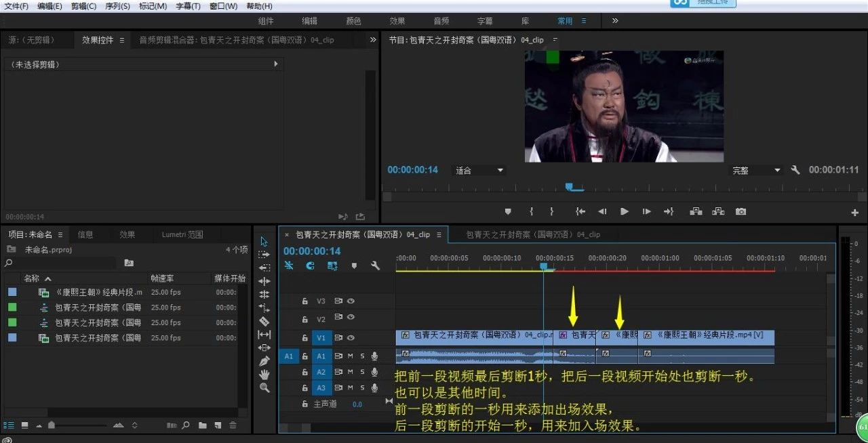Switch to the 信息 tab
The image size is (868, 443).
click(x=85, y=234)
